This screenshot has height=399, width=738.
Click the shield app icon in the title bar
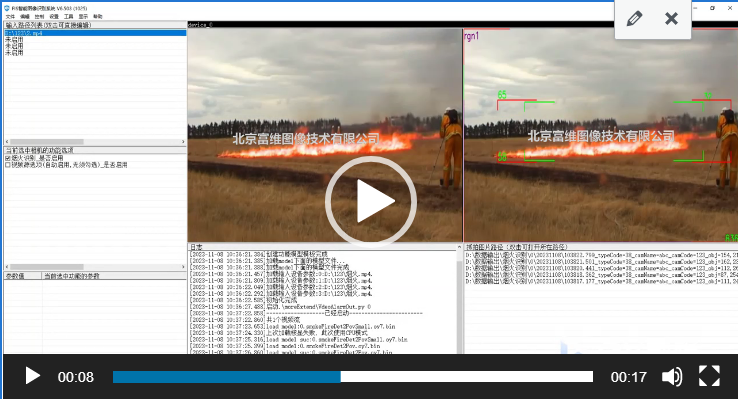point(7,8)
